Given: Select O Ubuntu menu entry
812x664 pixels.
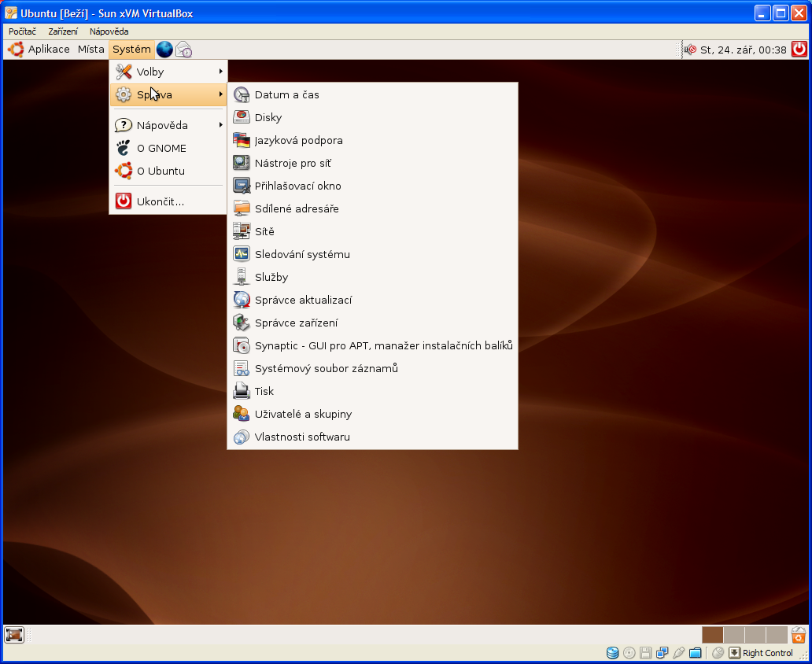Looking at the screenshot, I should (x=168, y=171).
